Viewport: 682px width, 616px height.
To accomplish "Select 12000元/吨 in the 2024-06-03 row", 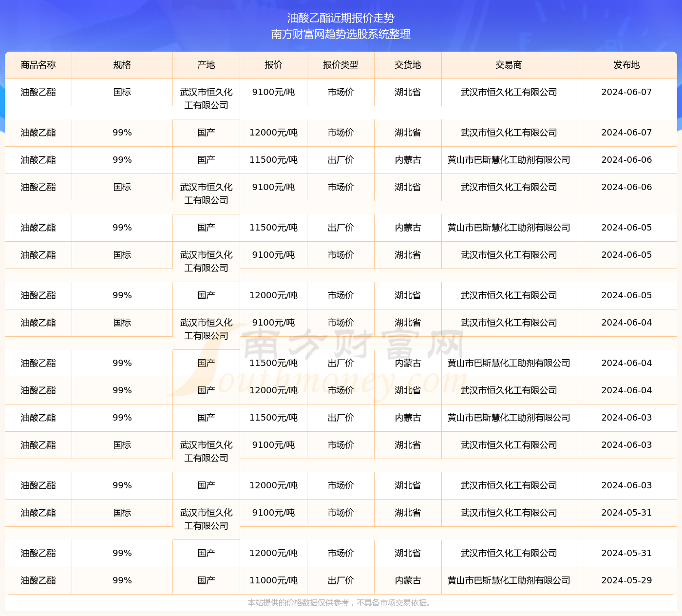I will (273, 485).
